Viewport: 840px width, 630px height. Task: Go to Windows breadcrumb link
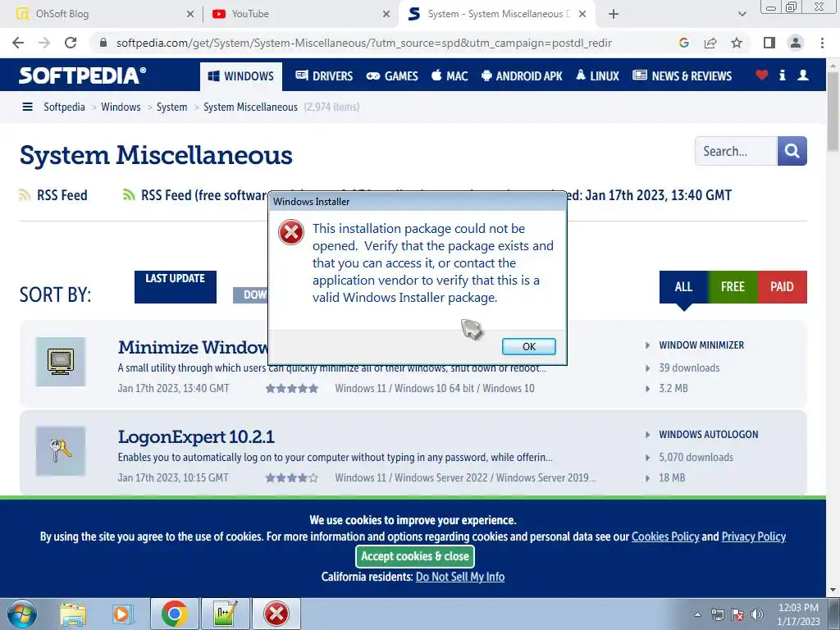click(x=121, y=107)
